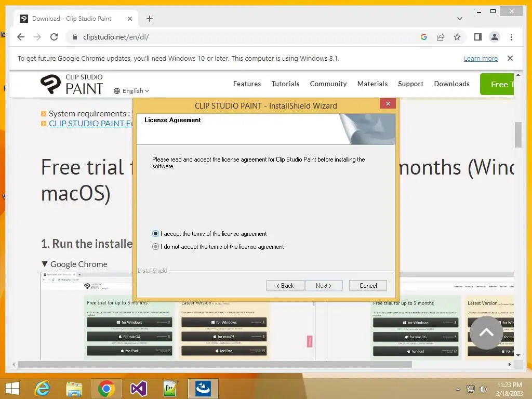
Task: Close the Download - Clip Studio Paint tab
Action: [x=129, y=19]
